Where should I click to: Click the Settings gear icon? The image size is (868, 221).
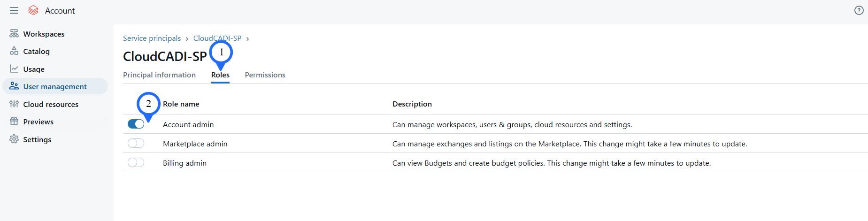[x=14, y=139]
